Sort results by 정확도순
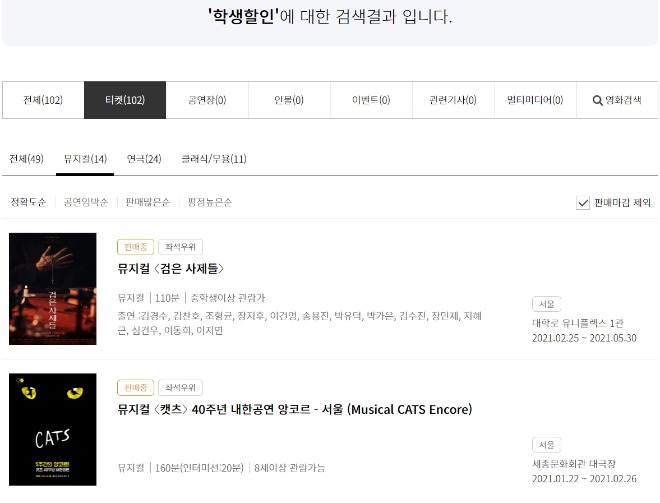The image size is (660, 503). [28, 202]
